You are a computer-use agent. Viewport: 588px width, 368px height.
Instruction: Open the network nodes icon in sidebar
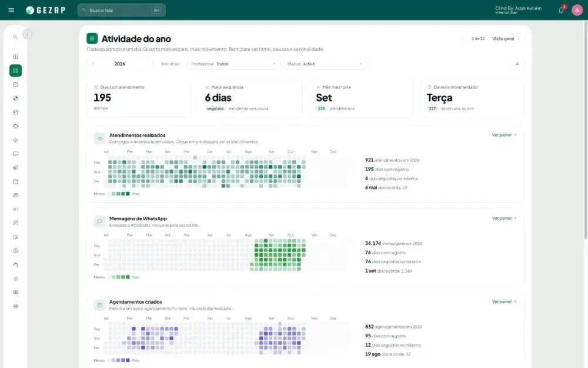[x=15, y=168]
